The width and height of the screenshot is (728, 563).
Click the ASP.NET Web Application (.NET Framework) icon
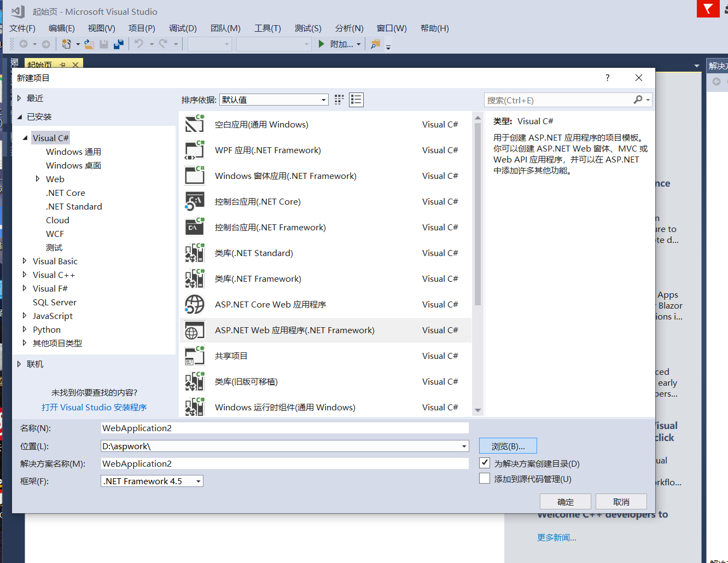195,330
